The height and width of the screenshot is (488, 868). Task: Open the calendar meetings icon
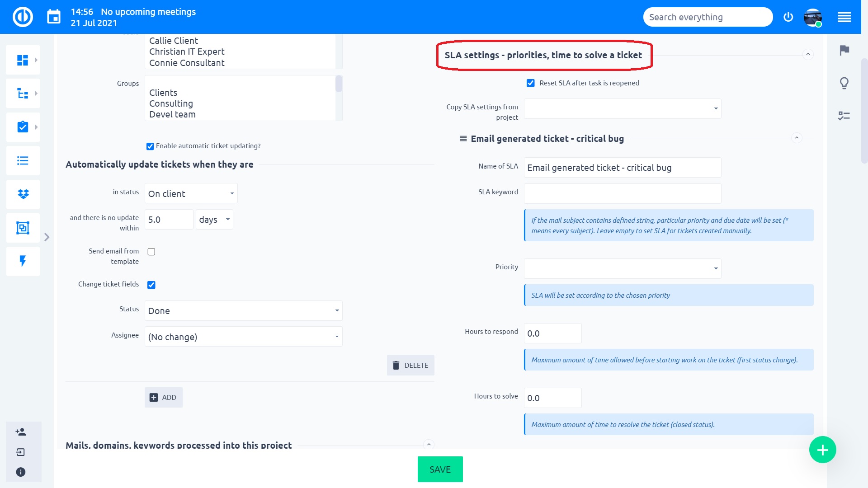[54, 17]
